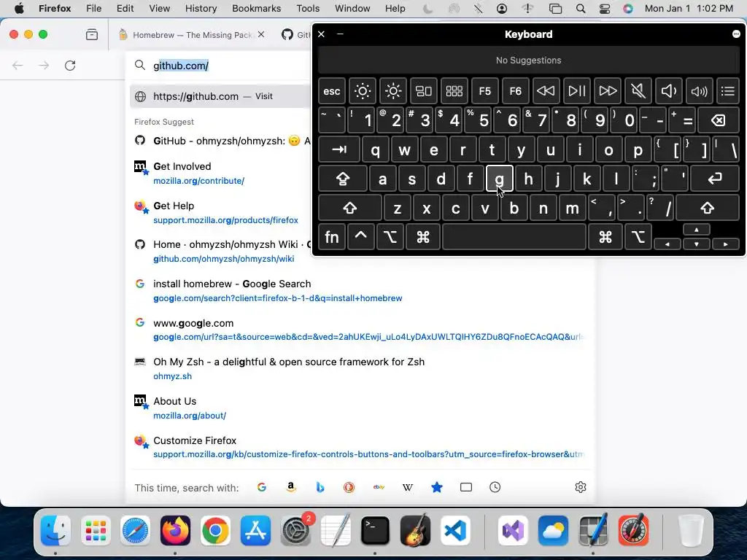747x560 pixels.
Task: Tap the esc key
Action: pos(332,91)
